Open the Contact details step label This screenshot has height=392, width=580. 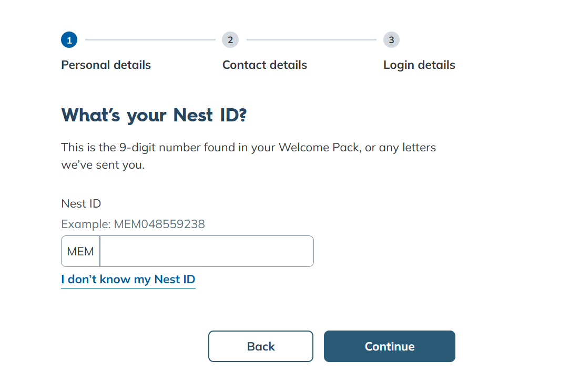pos(265,65)
